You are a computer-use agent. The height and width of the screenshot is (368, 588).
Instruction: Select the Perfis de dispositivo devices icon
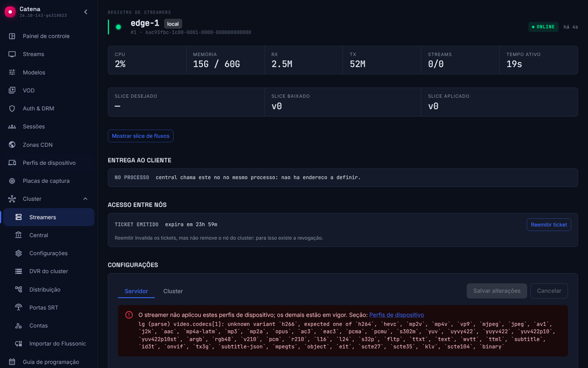(12, 163)
